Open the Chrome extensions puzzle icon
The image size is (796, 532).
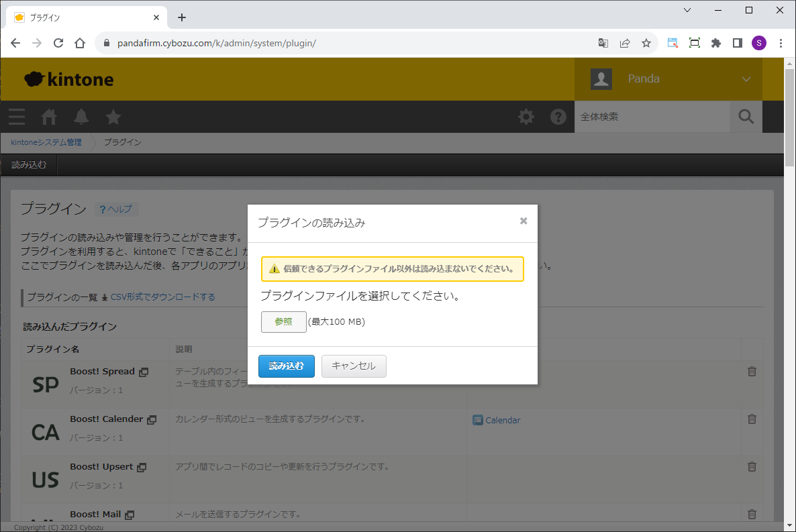716,43
